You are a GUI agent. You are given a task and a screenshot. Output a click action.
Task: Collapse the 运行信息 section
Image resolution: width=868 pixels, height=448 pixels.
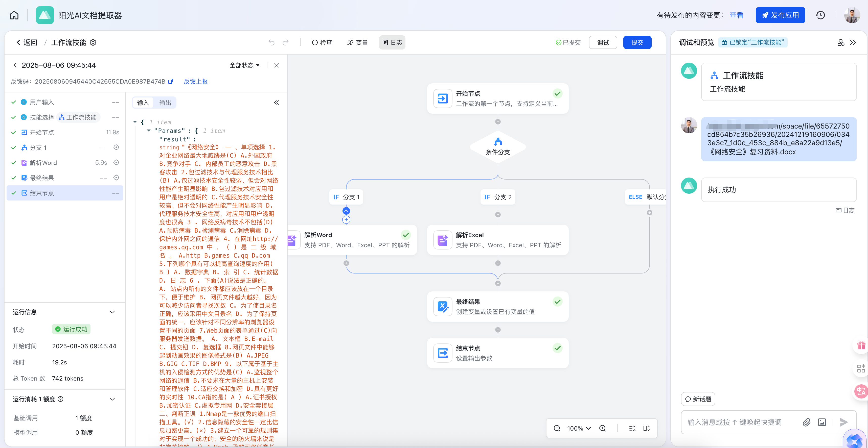tap(112, 312)
